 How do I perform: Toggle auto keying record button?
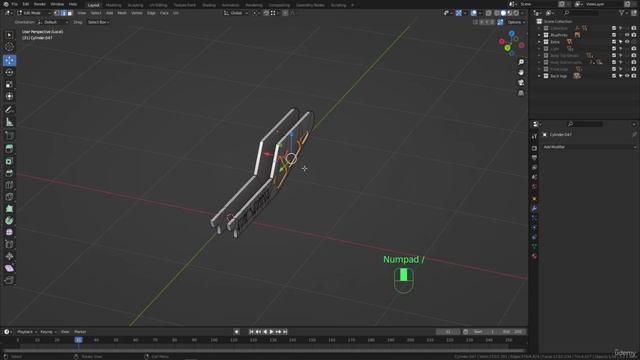coord(236,332)
